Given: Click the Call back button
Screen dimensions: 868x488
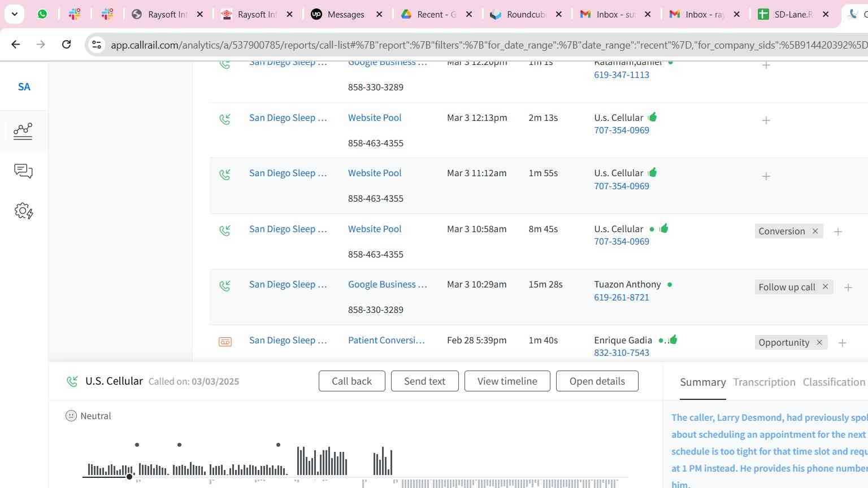Looking at the screenshot, I should pyautogui.click(x=351, y=381).
